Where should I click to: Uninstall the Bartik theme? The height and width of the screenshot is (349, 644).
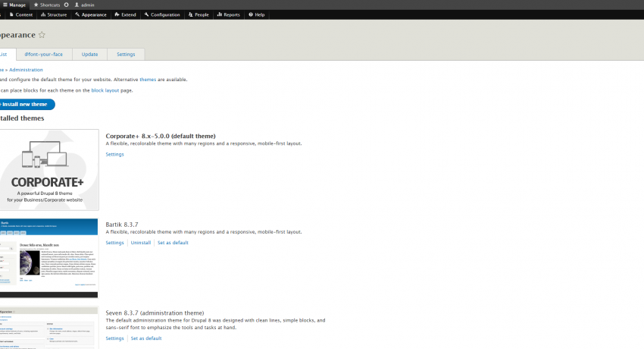coord(141,243)
